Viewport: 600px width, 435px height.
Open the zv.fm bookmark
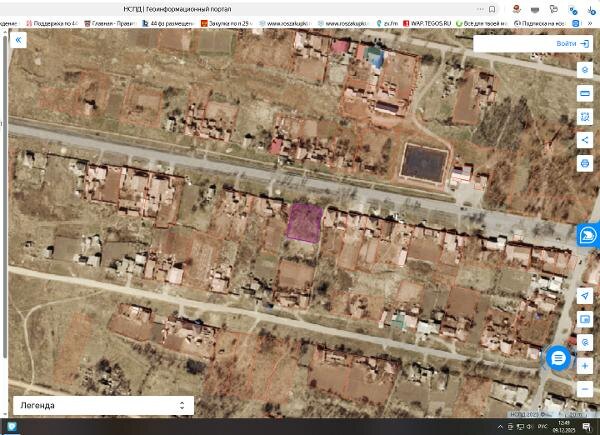pos(387,23)
